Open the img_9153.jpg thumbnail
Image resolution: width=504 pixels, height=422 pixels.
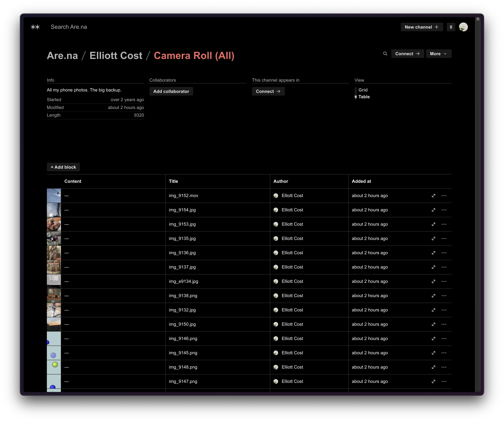(x=54, y=224)
